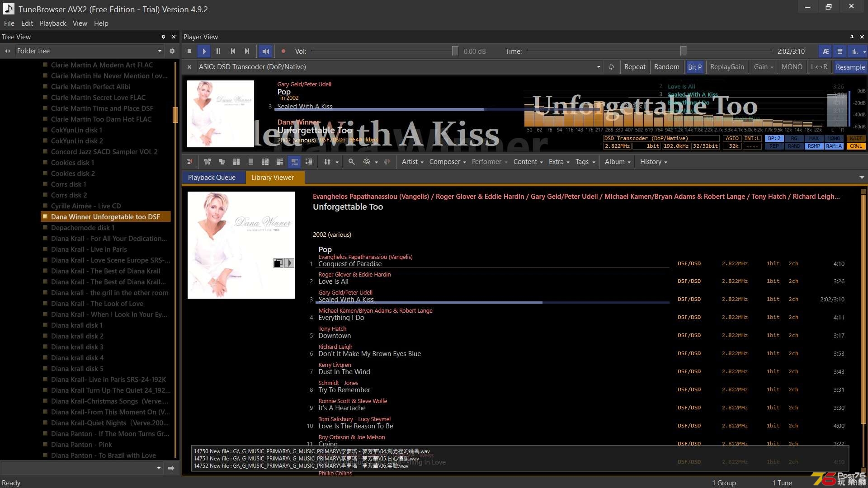Click the Refresh/Rescan library button

[x=610, y=67]
